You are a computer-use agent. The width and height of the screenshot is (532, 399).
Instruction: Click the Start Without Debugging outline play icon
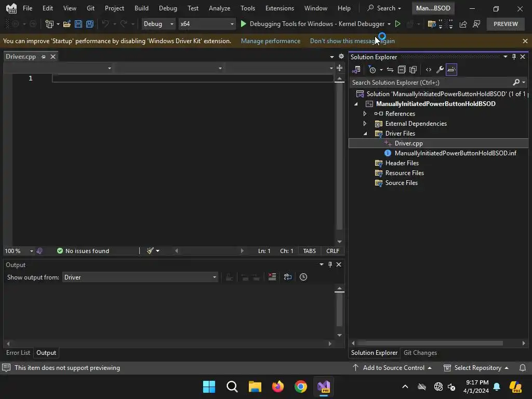[x=397, y=24]
